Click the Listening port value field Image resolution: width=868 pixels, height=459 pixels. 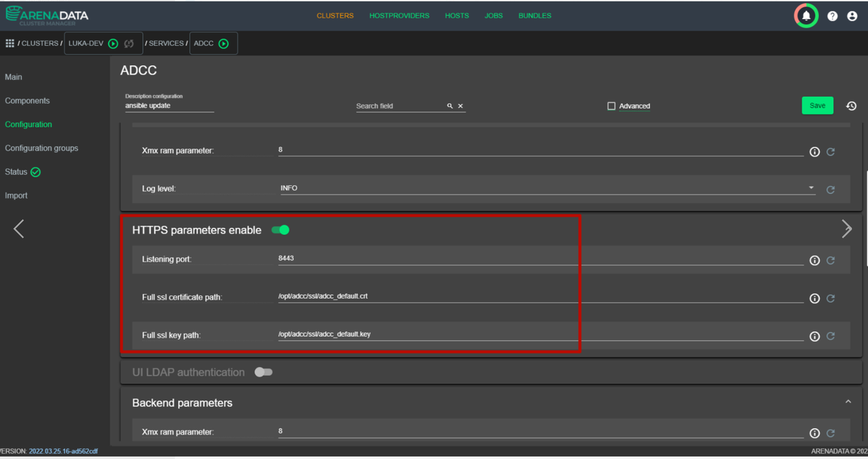[541, 259]
